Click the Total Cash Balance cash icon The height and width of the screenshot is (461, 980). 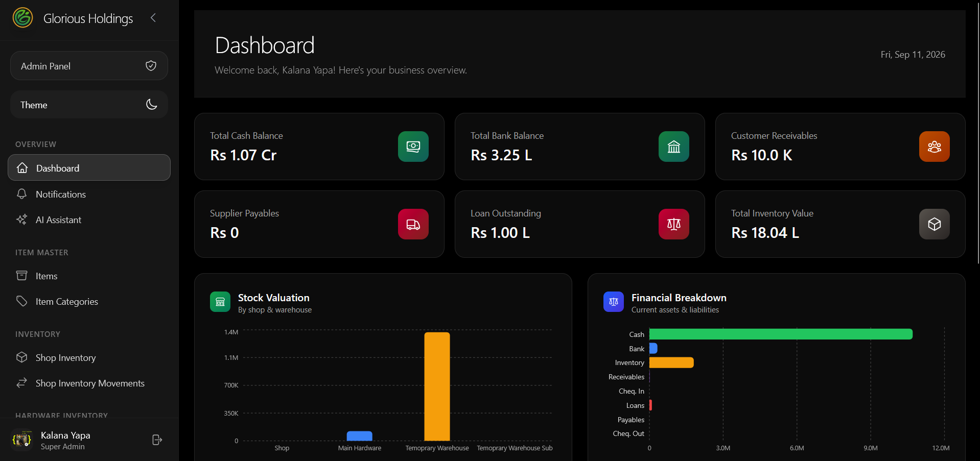click(x=413, y=147)
